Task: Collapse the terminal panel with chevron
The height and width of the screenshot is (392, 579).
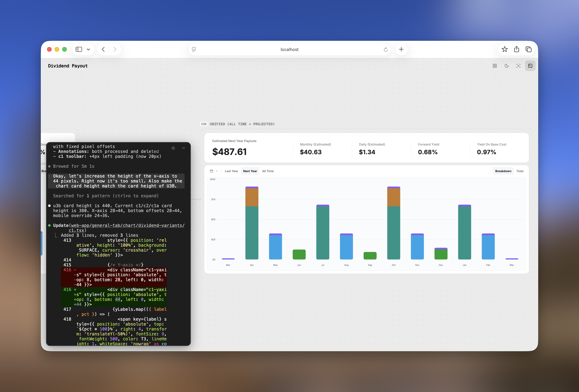Action: (x=184, y=148)
